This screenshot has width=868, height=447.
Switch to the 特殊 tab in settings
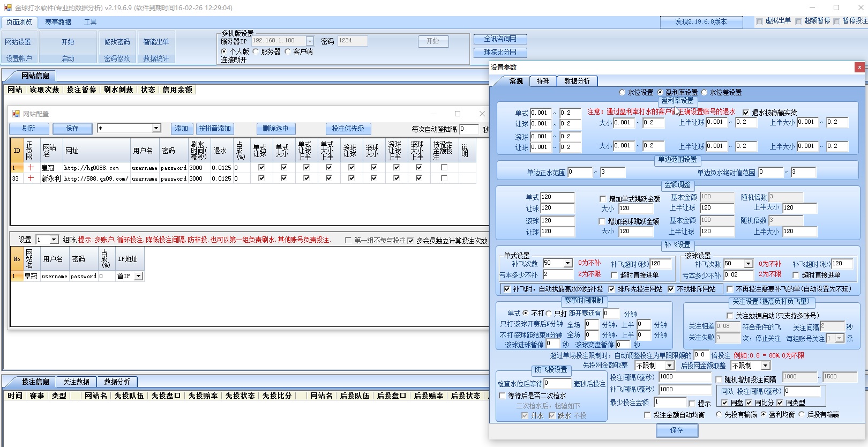(x=543, y=81)
